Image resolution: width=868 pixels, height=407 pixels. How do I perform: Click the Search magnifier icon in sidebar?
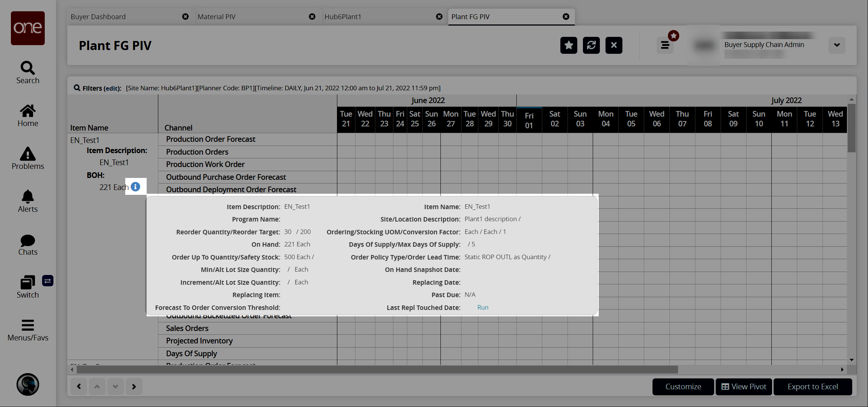click(x=27, y=68)
